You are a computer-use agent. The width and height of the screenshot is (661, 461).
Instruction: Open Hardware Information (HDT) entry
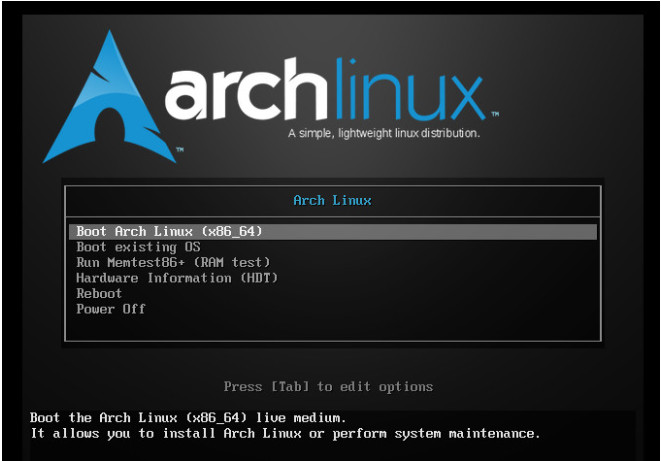177,278
